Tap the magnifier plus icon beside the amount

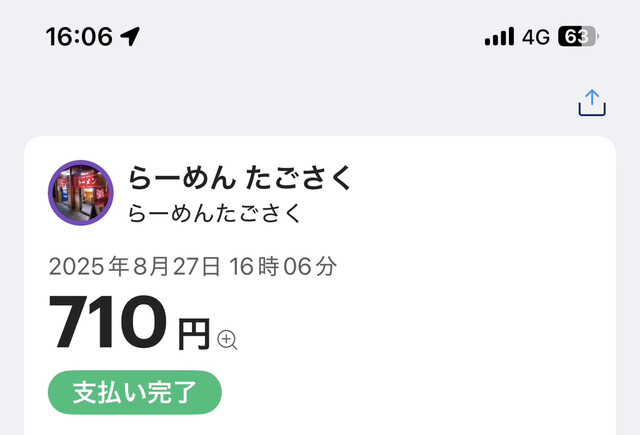(x=228, y=340)
